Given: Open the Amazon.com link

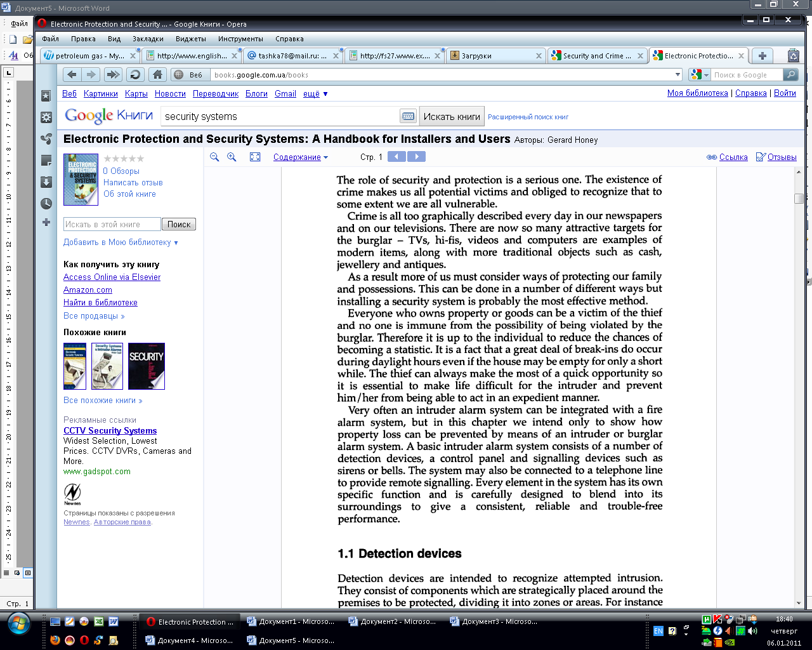Looking at the screenshot, I should tap(88, 289).
